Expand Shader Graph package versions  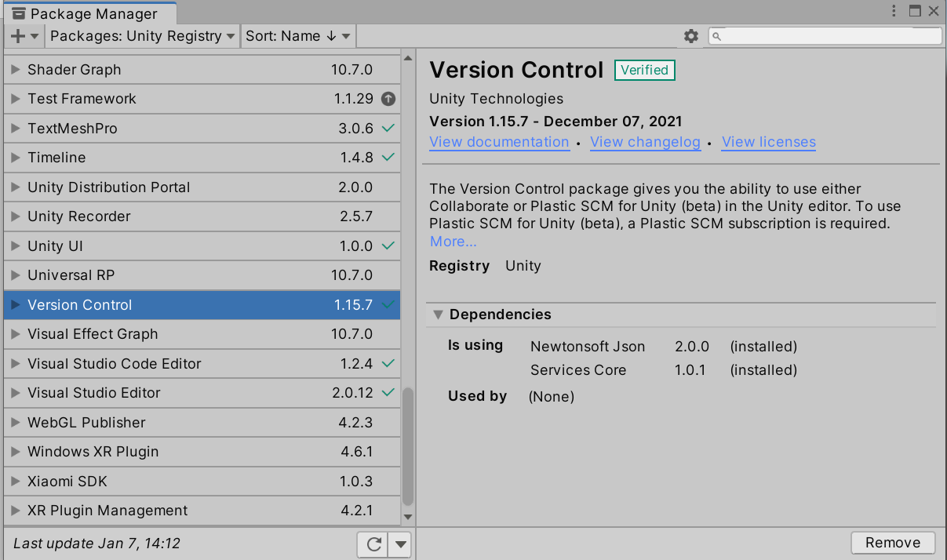[15, 70]
